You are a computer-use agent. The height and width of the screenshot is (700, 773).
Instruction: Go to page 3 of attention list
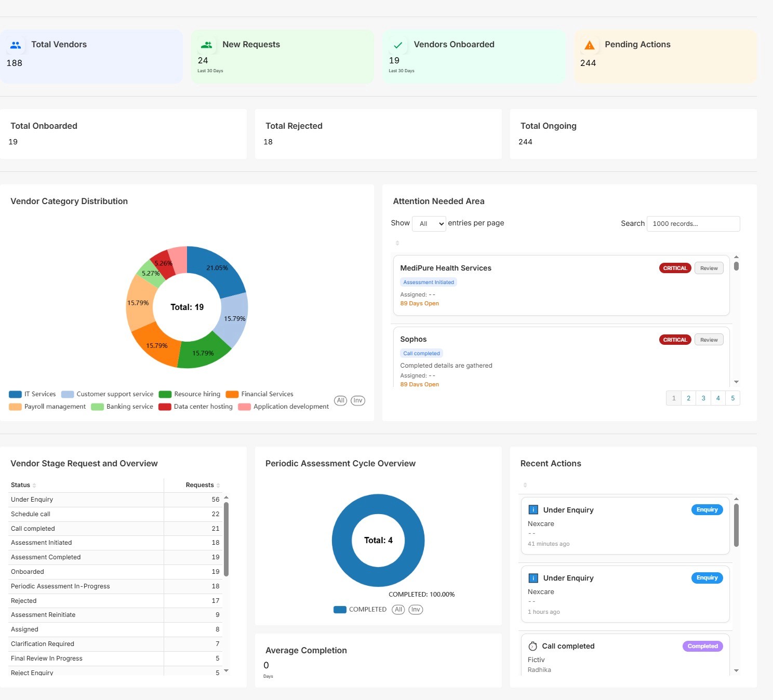[x=703, y=398]
